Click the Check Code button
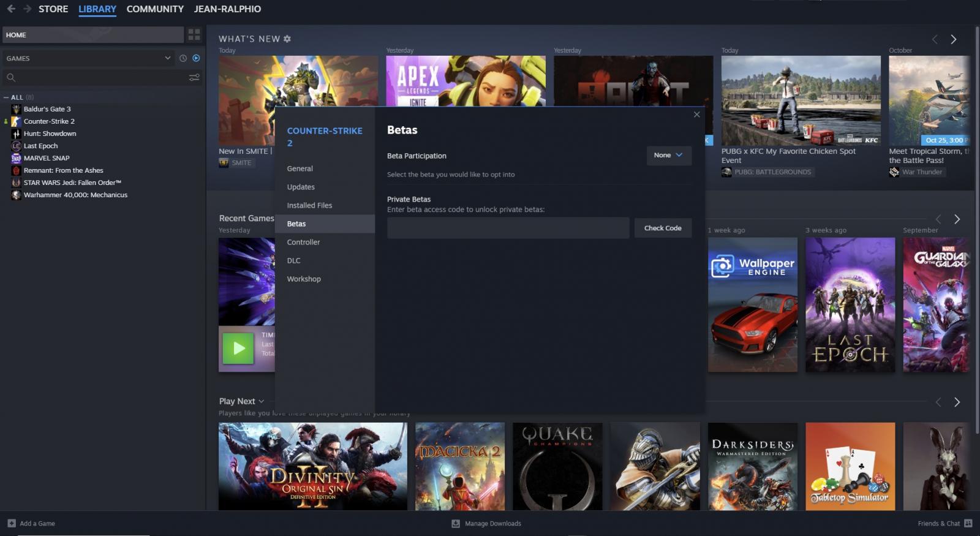980x536 pixels. 663,228
